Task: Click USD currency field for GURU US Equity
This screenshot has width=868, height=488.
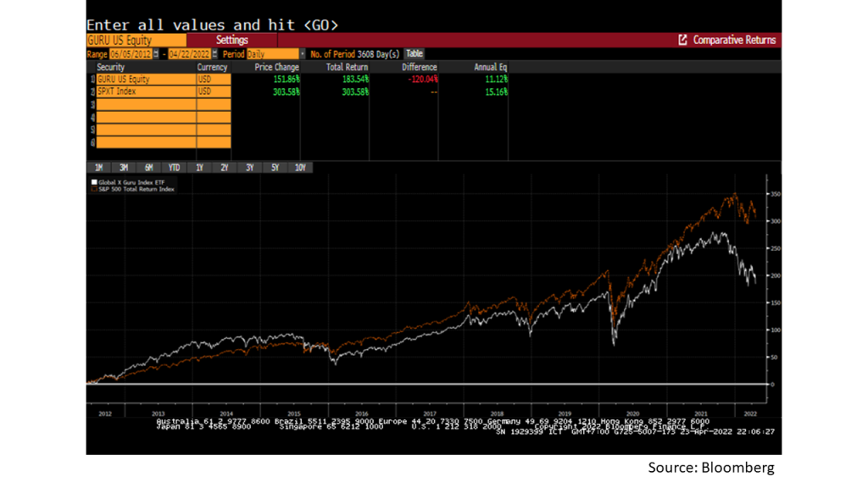Action: tap(214, 79)
